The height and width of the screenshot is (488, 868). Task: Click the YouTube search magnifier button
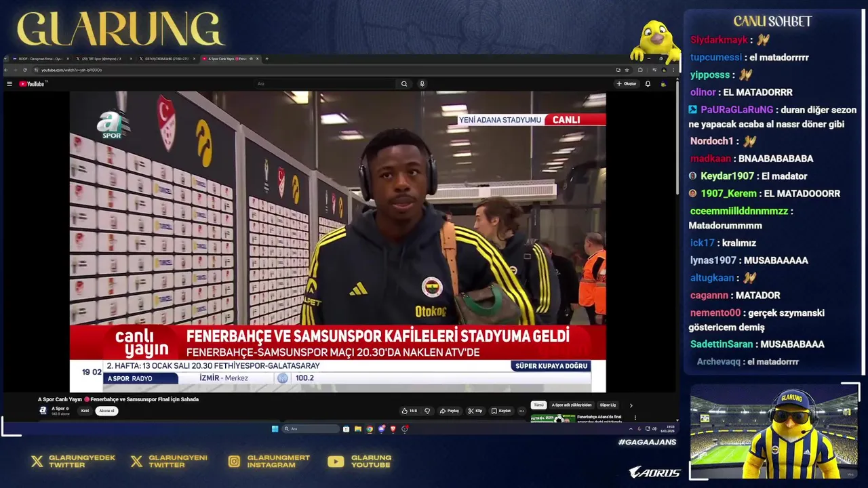(x=404, y=84)
